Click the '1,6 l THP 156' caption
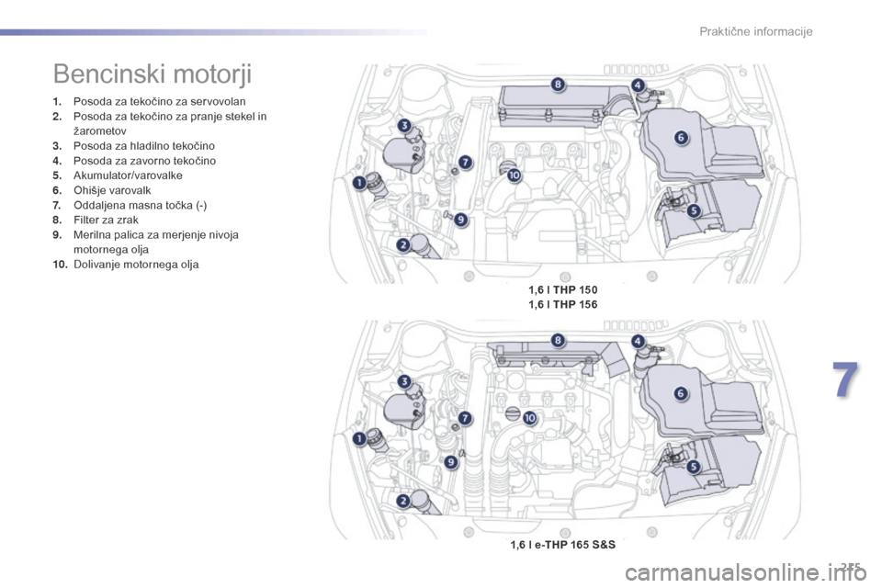The height and width of the screenshot is (588, 882). point(563,304)
